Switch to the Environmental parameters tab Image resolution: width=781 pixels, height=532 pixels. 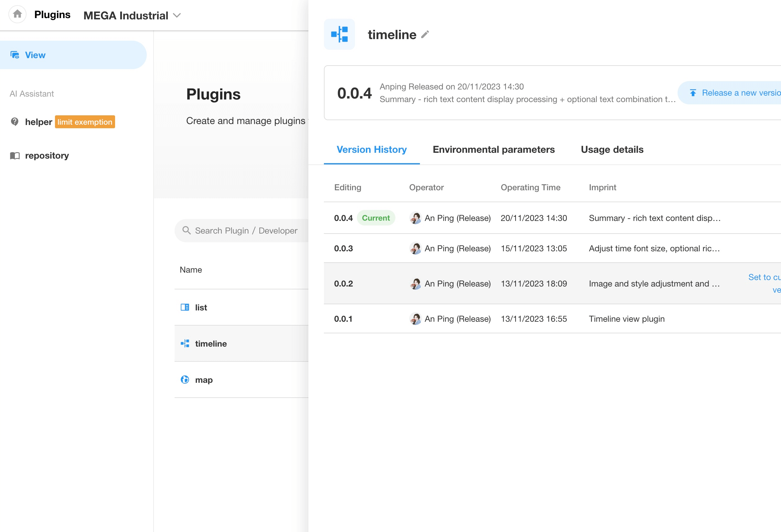tap(493, 150)
